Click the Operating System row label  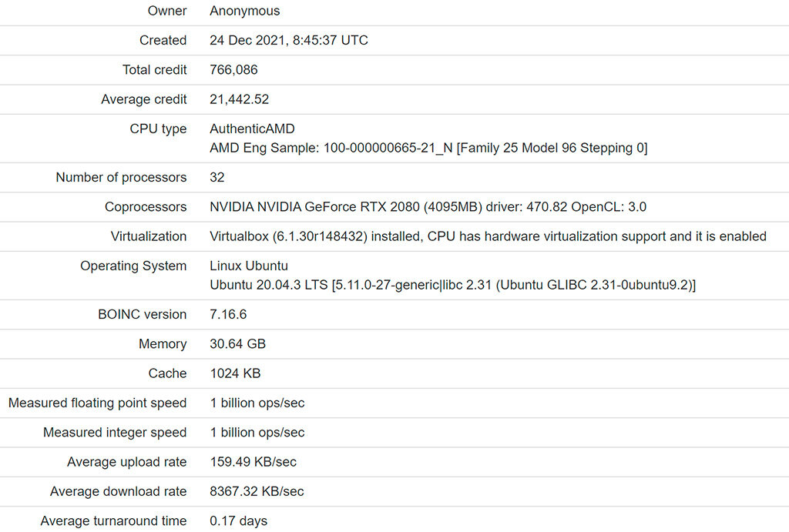click(133, 266)
